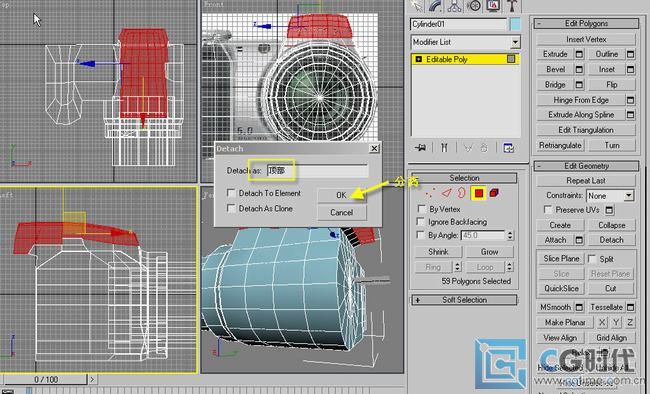Select the Polygon sub-object level icon
The height and width of the screenshot is (394, 650).
[x=478, y=193]
